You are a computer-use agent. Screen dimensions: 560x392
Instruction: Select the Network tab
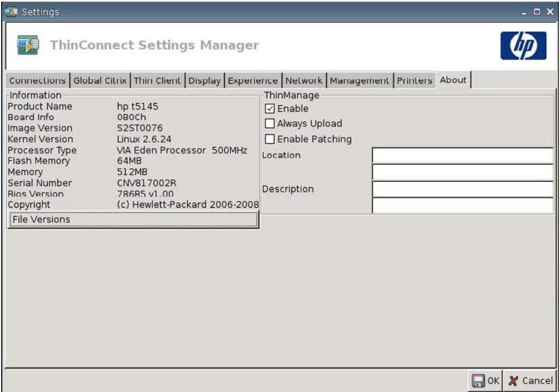click(x=304, y=80)
